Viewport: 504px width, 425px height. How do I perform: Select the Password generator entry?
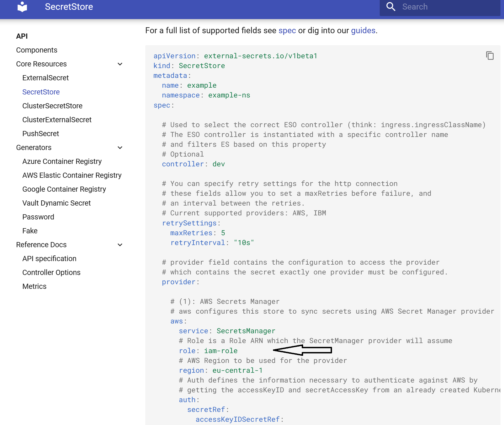point(38,217)
